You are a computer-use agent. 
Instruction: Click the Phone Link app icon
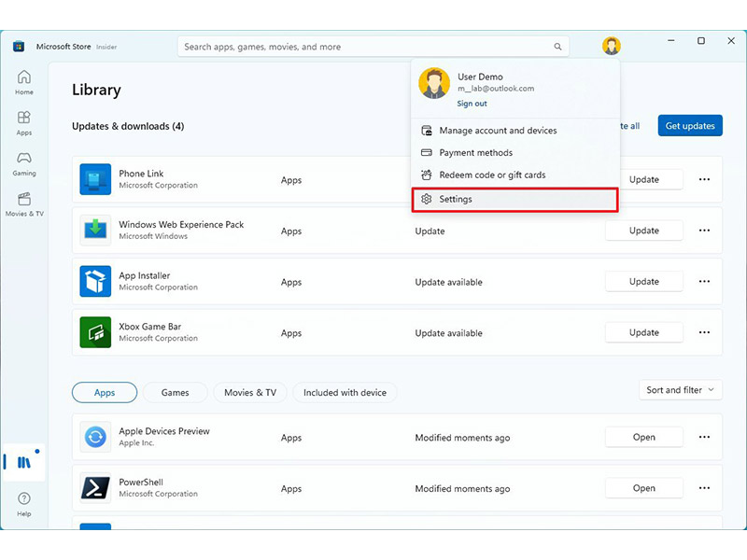(x=95, y=179)
